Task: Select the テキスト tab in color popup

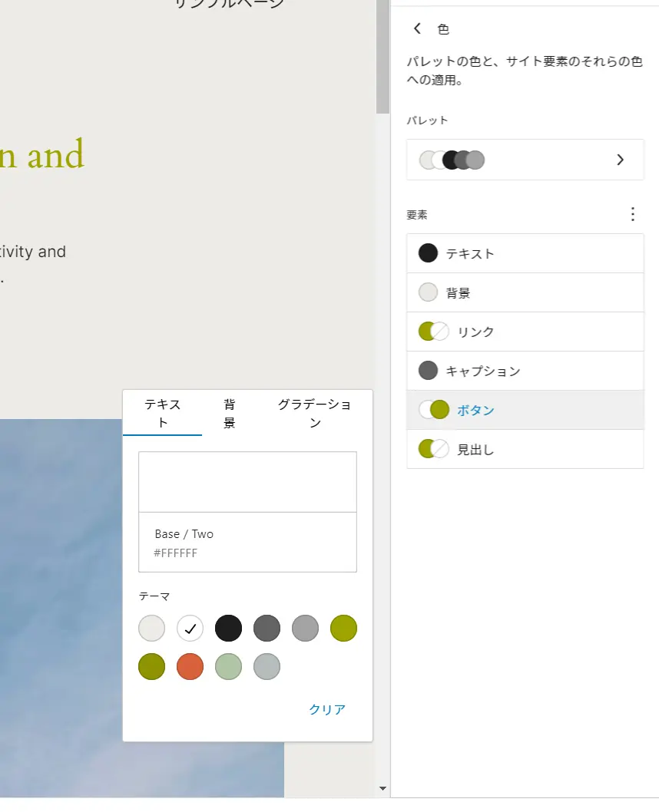Action: (162, 413)
